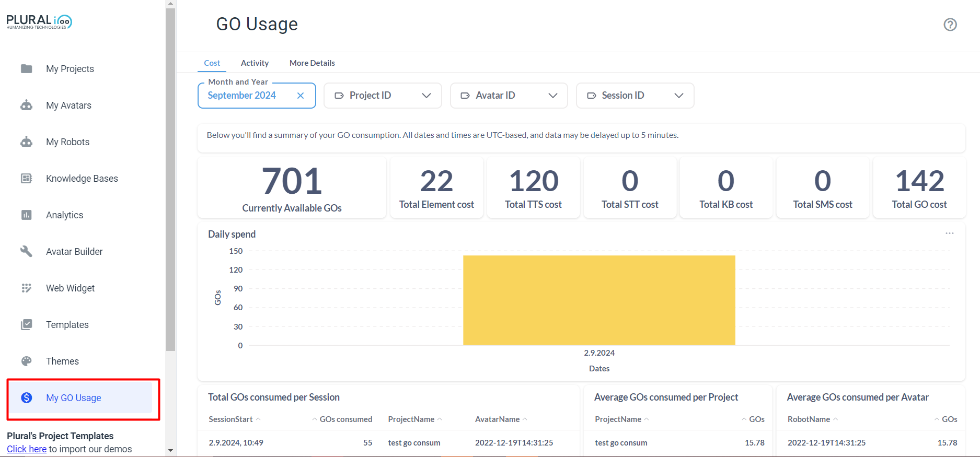Click the yellow 2.9.2024 bar
This screenshot has width=980, height=457.
(x=599, y=300)
